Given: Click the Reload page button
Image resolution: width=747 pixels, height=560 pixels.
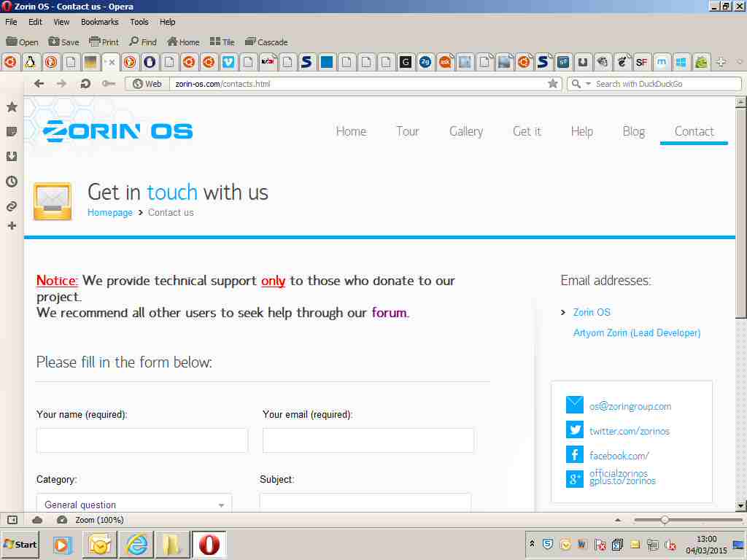Looking at the screenshot, I should [85, 84].
